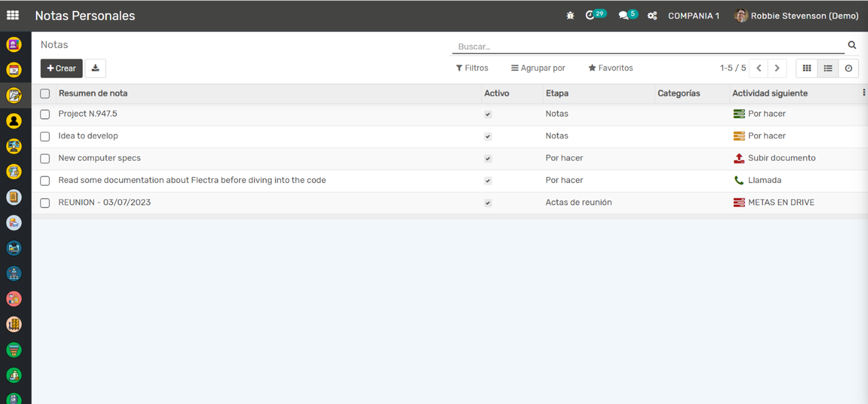This screenshot has height=404, width=868.
Task: Switch to kanban view icon
Action: (807, 68)
